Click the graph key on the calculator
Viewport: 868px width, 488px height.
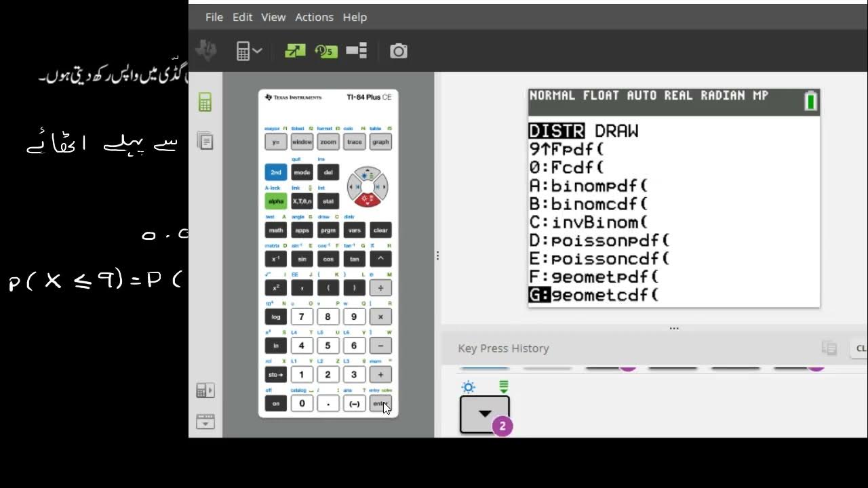(x=380, y=142)
